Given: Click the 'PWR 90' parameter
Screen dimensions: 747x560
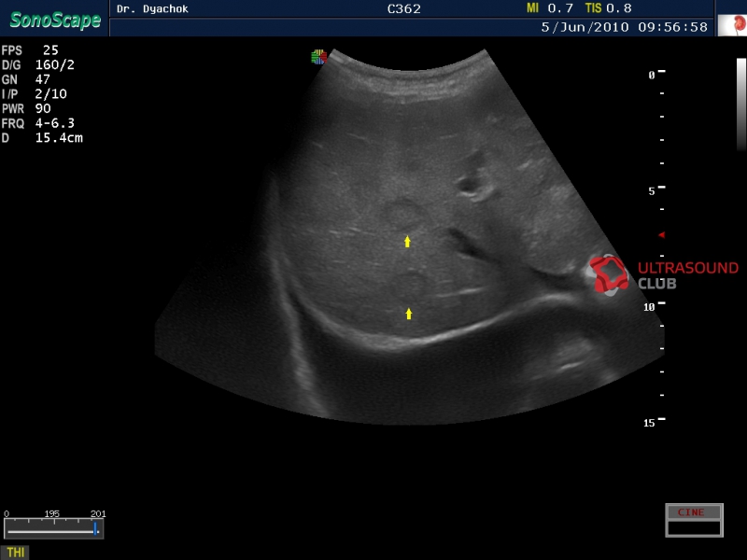Looking at the screenshot, I should 26,108.
